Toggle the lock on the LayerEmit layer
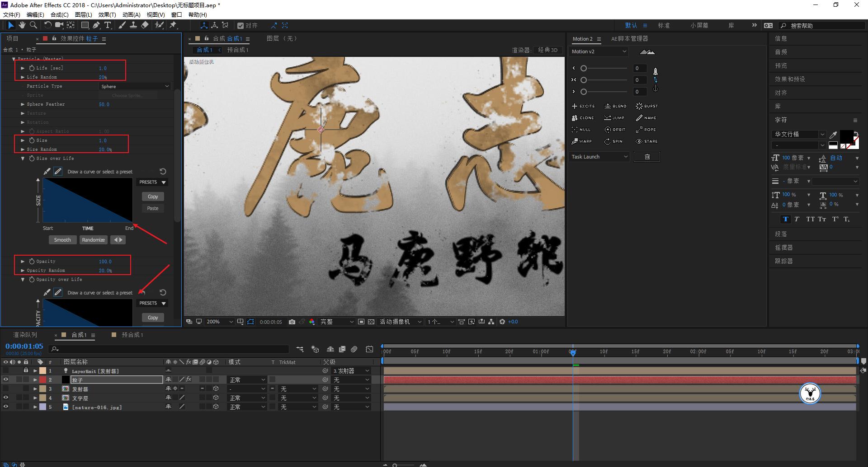This screenshot has height=467, width=868. tap(26, 371)
